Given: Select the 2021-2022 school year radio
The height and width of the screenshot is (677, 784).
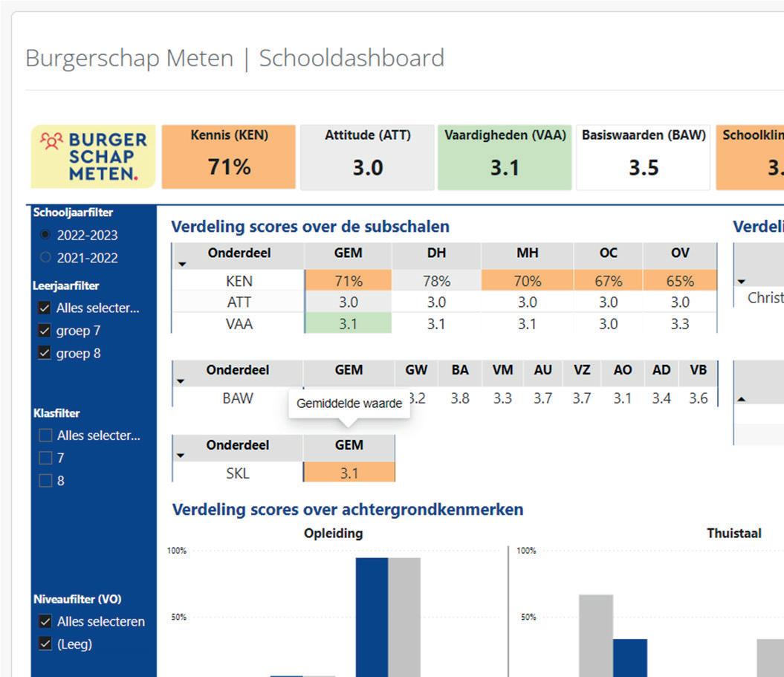Looking at the screenshot, I should coord(45,257).
